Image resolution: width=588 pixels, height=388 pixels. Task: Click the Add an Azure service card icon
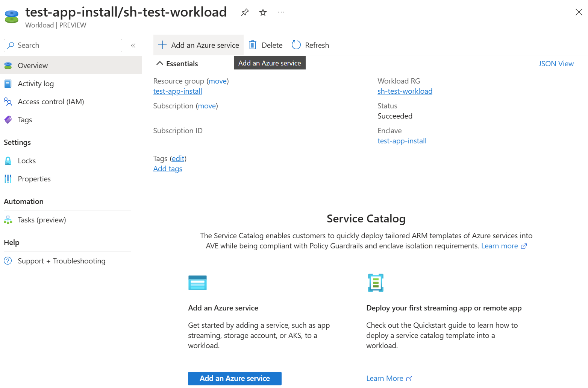[197, 283]
